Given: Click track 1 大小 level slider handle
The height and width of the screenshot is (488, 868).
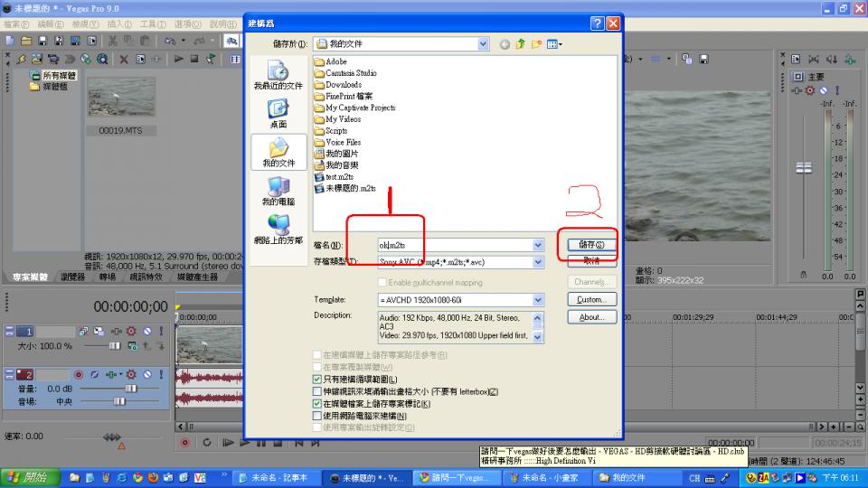Looking at the screenshot, I should point(115,346).
